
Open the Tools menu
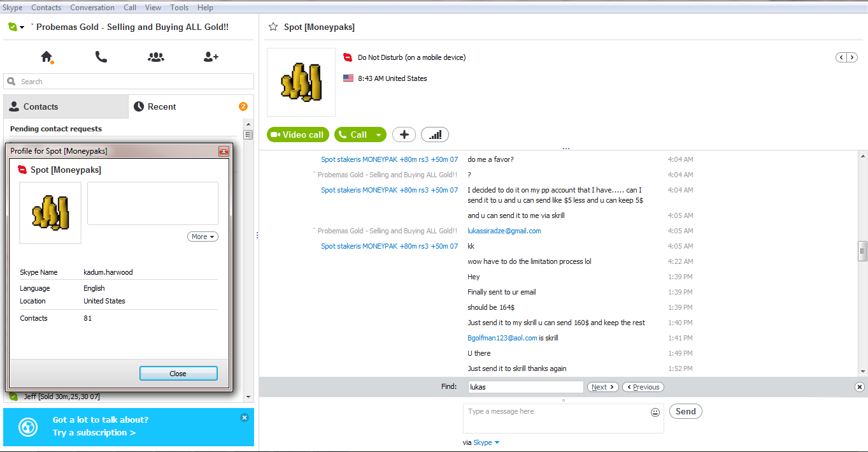pos(180,8)
